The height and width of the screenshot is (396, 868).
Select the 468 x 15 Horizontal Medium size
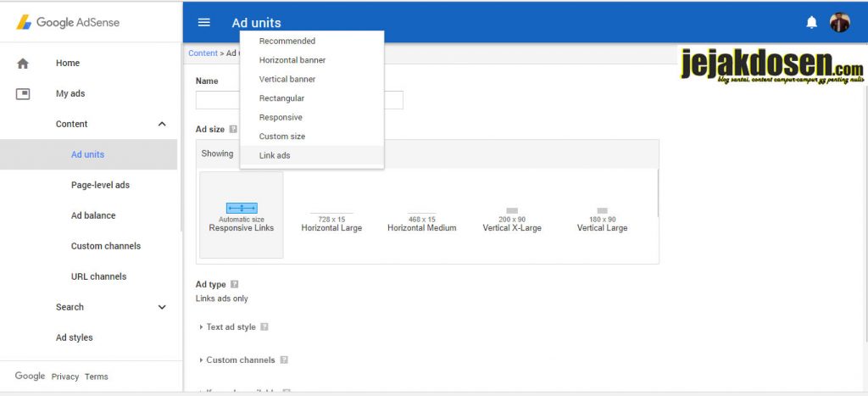422,223
